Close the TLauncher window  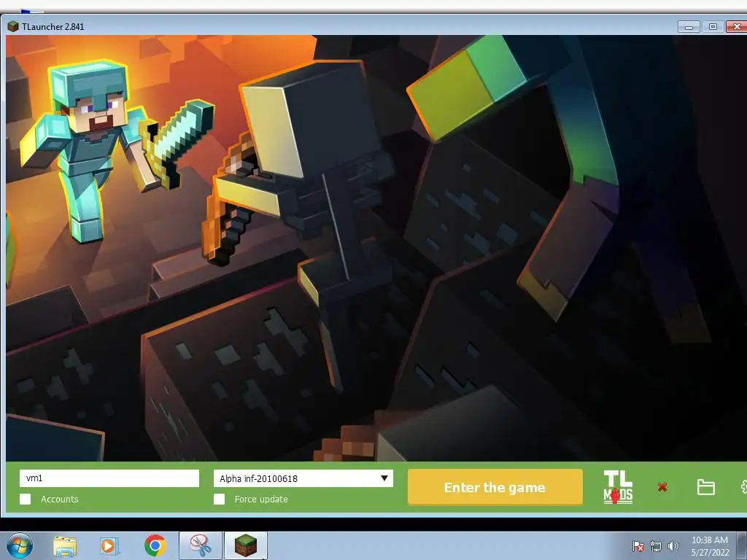click(x=737, y=27)
